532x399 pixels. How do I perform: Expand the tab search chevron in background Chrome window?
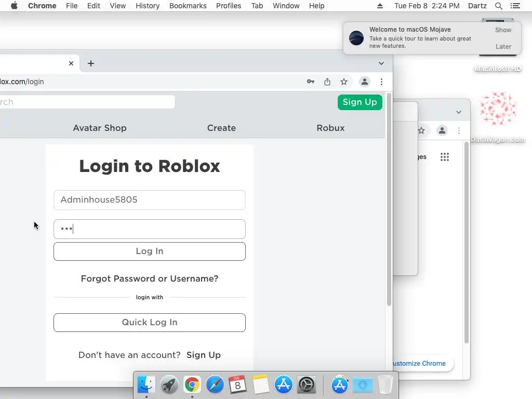coord(458,112)
